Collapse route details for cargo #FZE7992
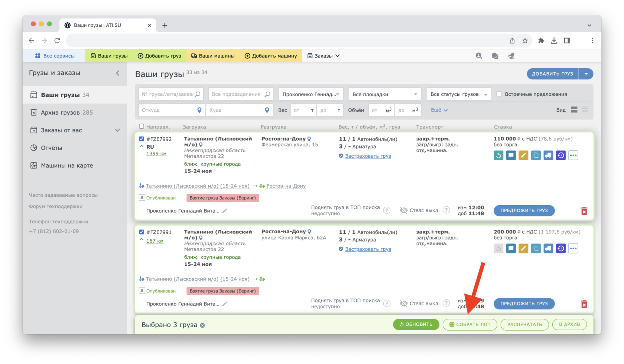 (x=142, y=147)
